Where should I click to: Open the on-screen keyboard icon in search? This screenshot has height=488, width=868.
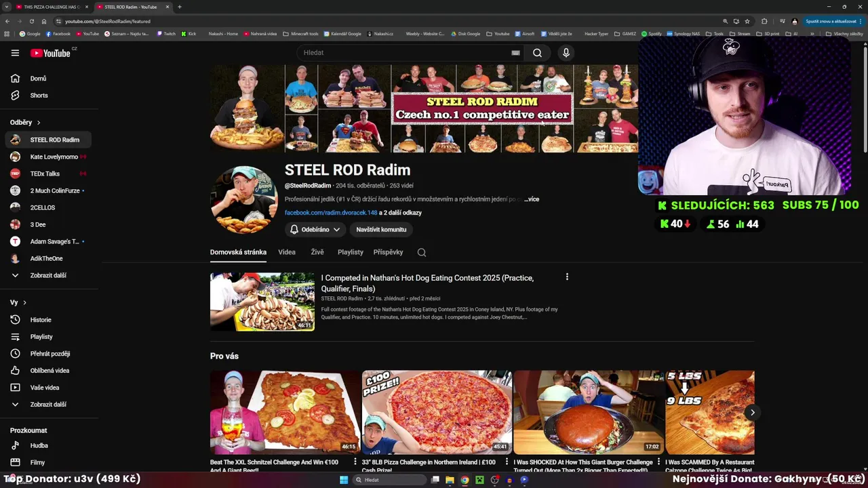tap(515, 53)
